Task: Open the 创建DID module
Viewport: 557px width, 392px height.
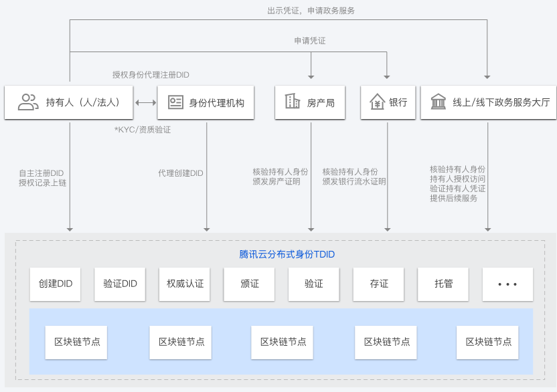Action: (x=55, y=284)
